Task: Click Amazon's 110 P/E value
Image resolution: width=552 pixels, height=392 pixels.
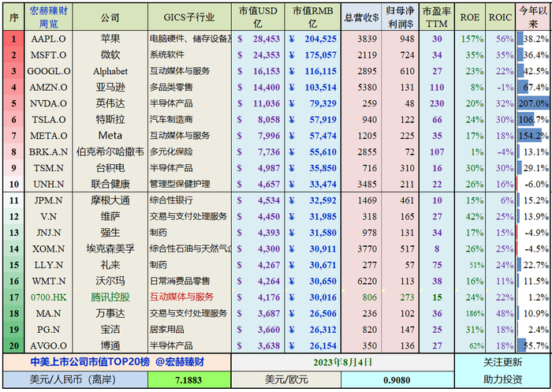Action: (x=437, y=88)
